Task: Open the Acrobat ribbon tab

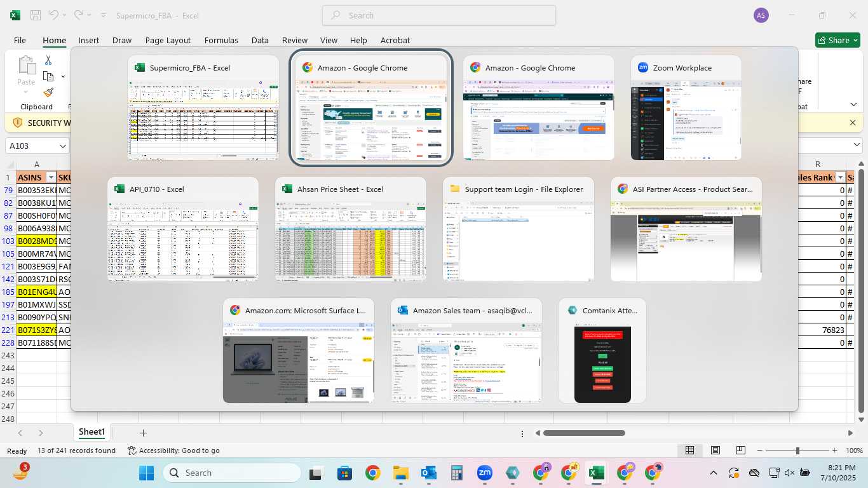Action: pos(395,40)
